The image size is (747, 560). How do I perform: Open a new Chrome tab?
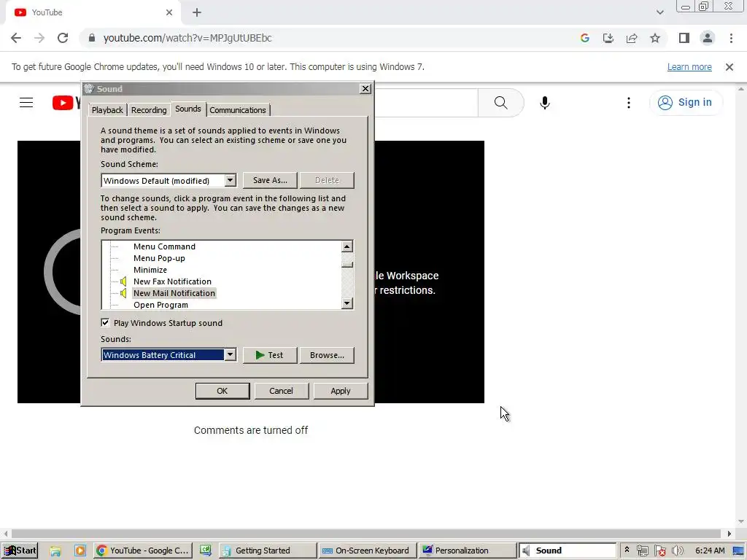pos(197,13)
